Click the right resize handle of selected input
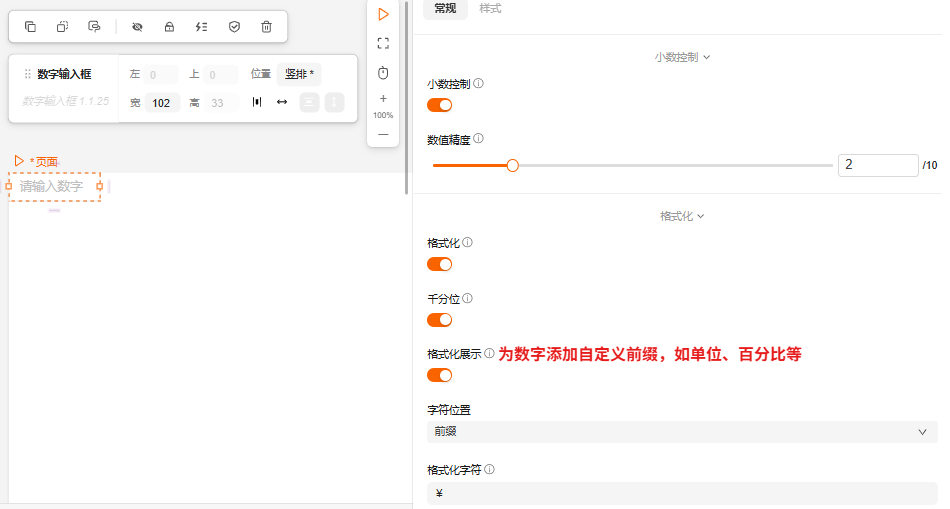This screenshot has width=950, height=509. click(100, 187)
